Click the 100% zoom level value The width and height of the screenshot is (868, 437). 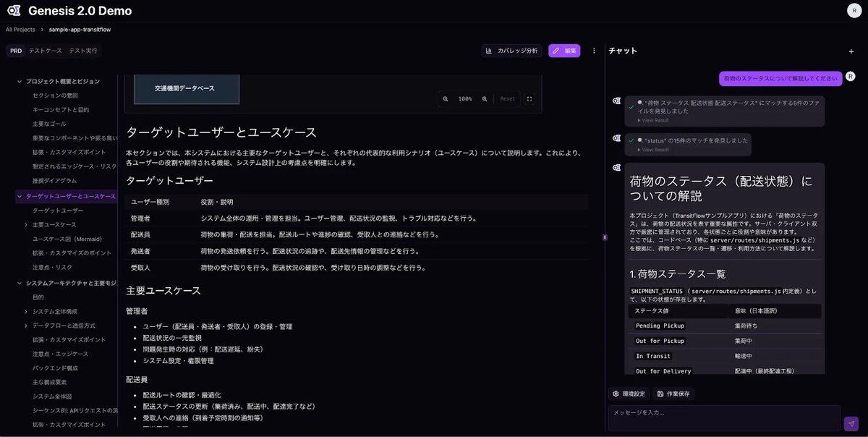pyautogui.click(x=465, y=98)
